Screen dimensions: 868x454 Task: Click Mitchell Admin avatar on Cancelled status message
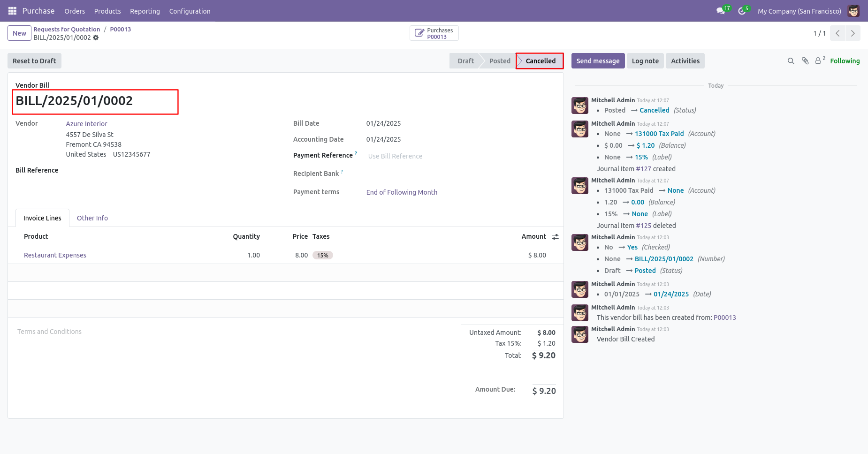(580, 106)
